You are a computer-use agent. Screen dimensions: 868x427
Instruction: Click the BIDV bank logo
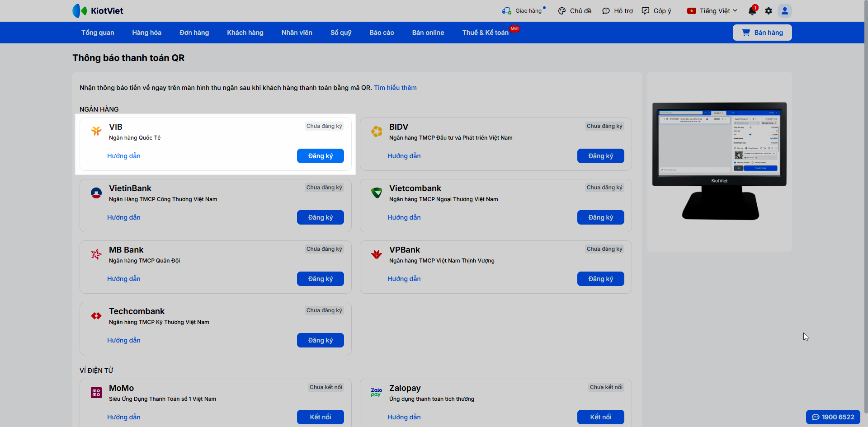377,131
